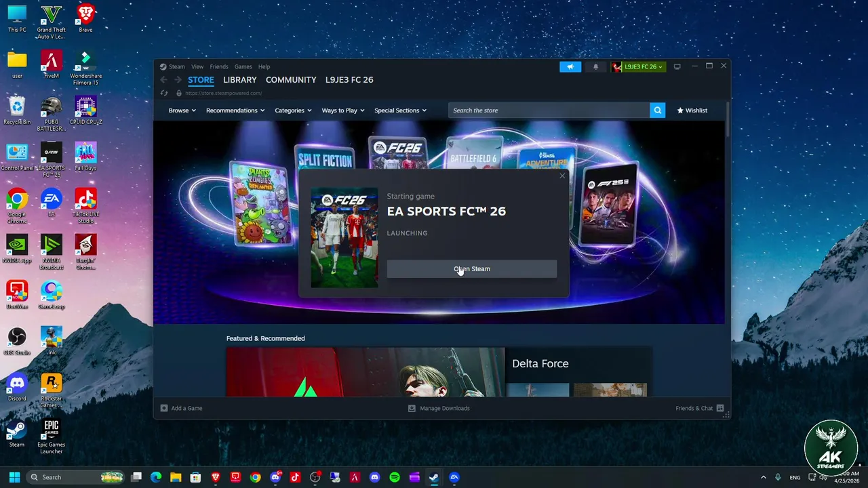The image size is (868, 488).
Task: Click the store URL address text
Action: tap(223, 93)
